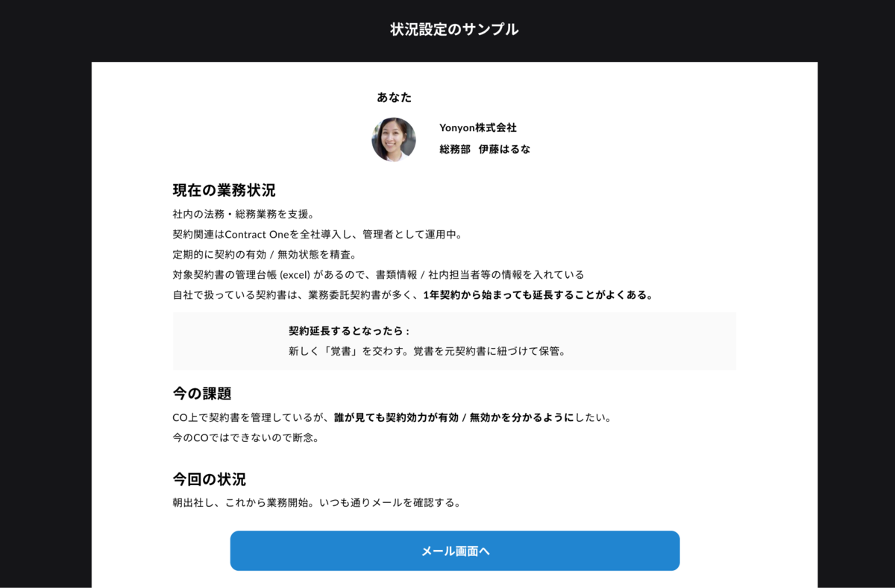Image resolution: width=895 pixels, height=588 pixels.
Task: Click the Yonyon株式会社 company name
Action: (478, 127)
